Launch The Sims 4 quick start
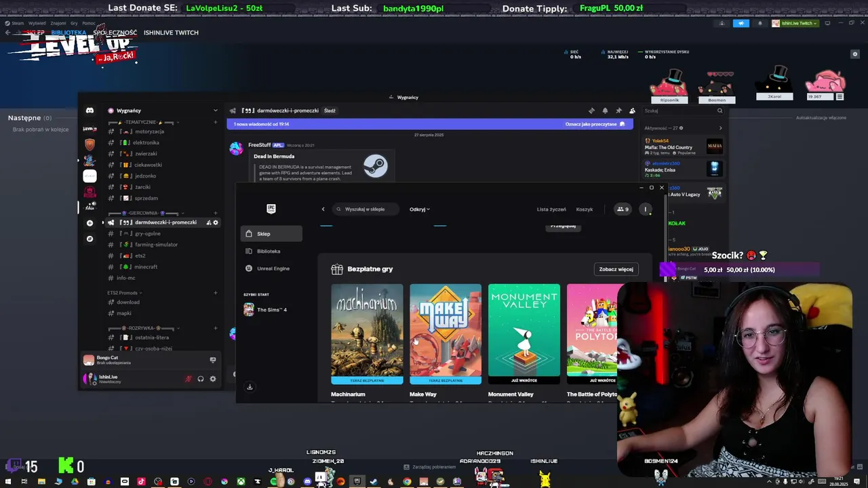 click(x=271, y=310)
